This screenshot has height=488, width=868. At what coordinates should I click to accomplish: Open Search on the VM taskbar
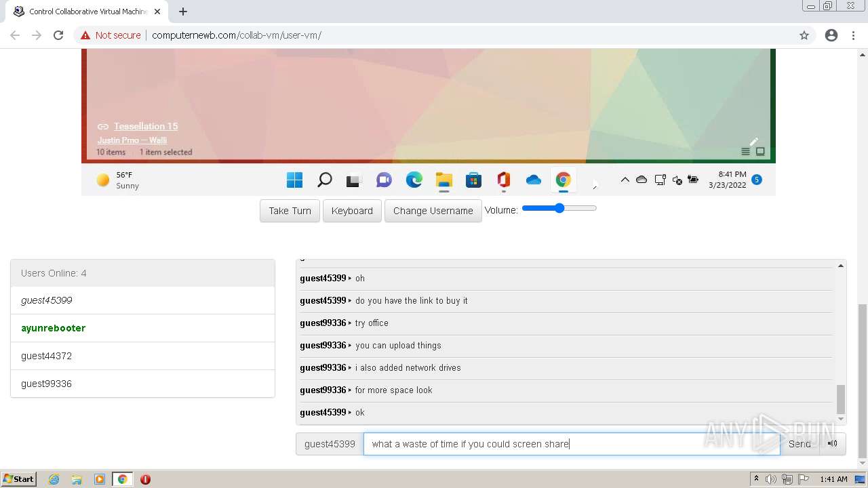click(x=325, y=180)
